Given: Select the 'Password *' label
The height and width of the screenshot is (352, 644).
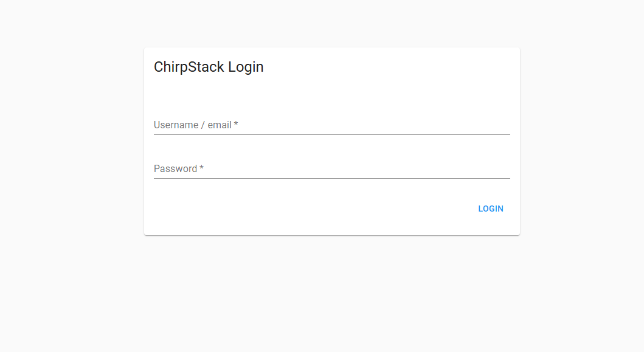Looking at the screenshot, I should coord(178,169).
